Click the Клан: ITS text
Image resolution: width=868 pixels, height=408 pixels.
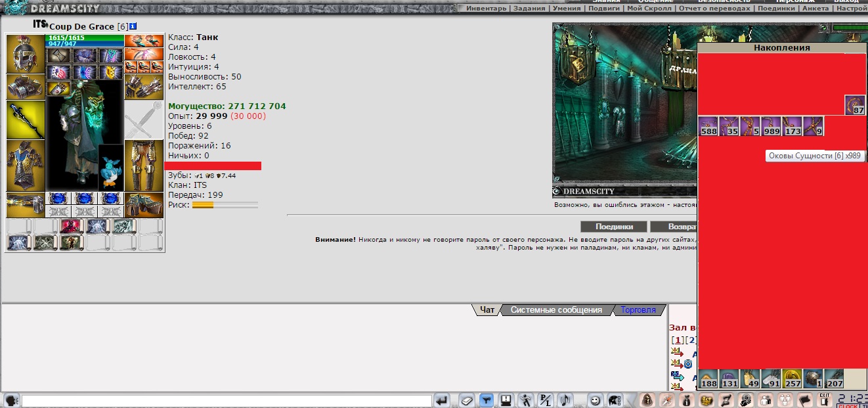coord(187,185)
